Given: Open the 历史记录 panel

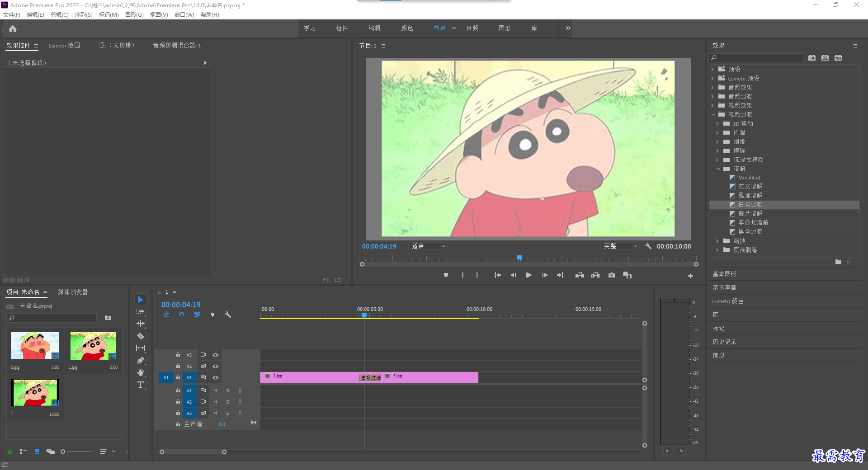Looking at the screenshot, I should pyautogui.click(x=724, y=342).
